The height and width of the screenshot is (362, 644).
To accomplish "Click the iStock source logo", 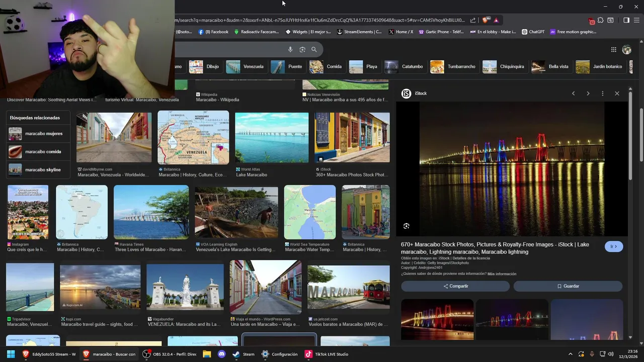I will click(x=406, y=94).
